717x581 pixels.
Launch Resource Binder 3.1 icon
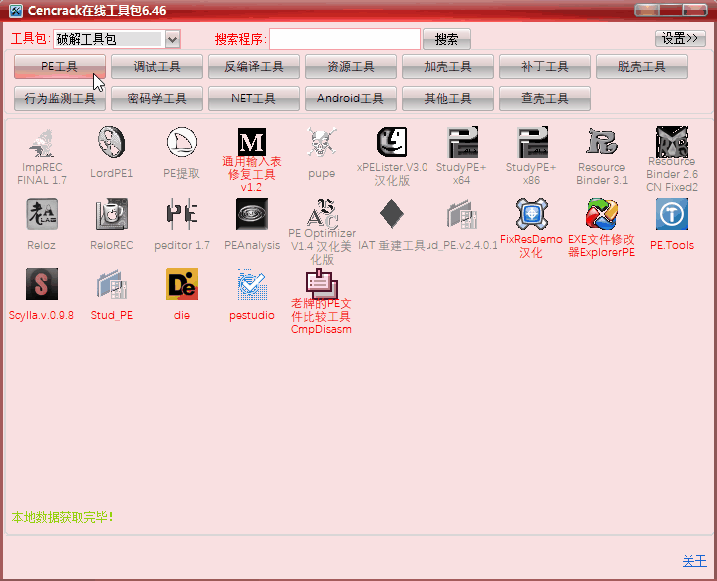coord(602,142)
